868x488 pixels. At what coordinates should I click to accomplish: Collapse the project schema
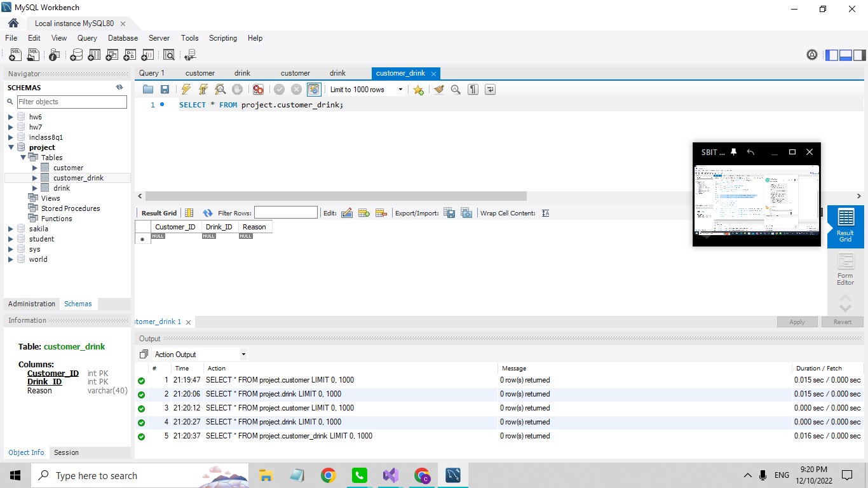click(11, 147)
